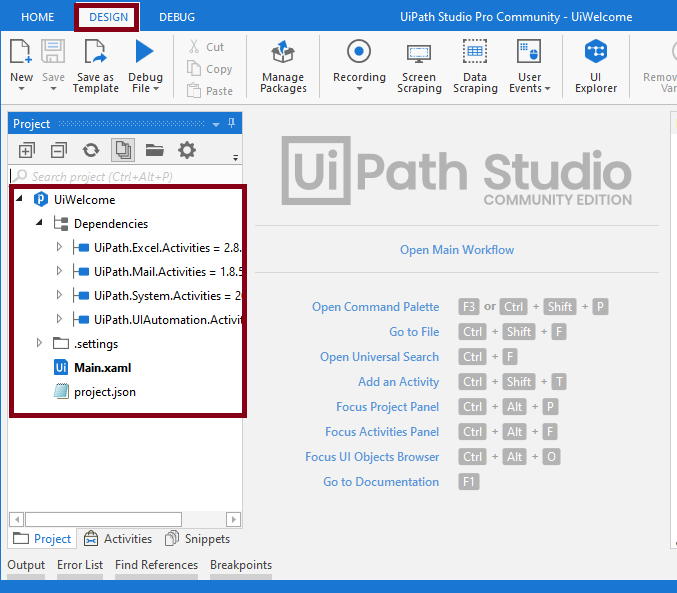Screen dimensions: 677x593
Task: Open the Save dropdown arrow
Action: (x=54, y=89)
